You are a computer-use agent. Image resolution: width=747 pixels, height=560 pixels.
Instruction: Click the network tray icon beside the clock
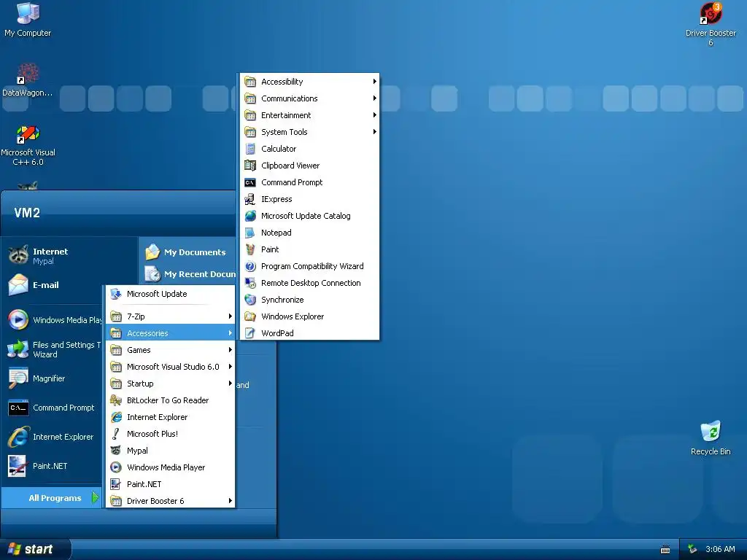tap(692, 550)
